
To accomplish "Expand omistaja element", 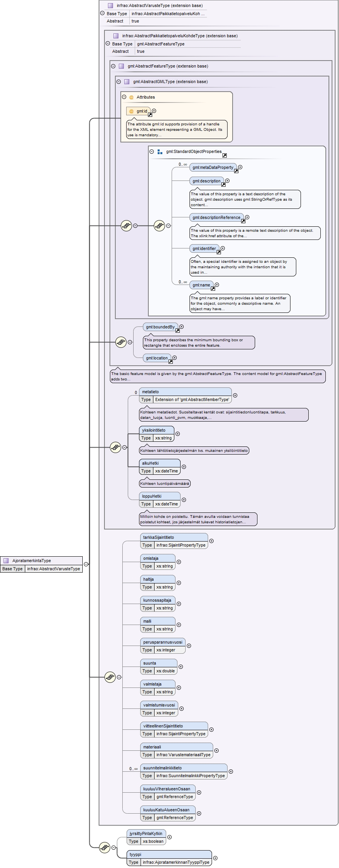I will [179, 562].
